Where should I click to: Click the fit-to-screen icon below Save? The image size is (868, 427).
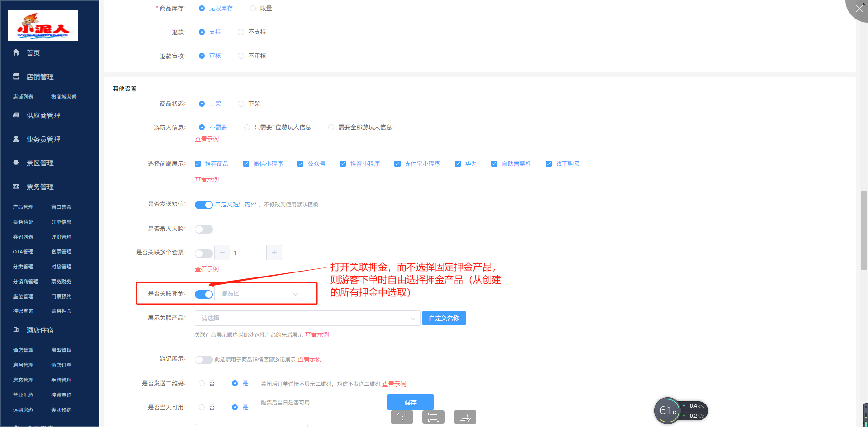433,417
